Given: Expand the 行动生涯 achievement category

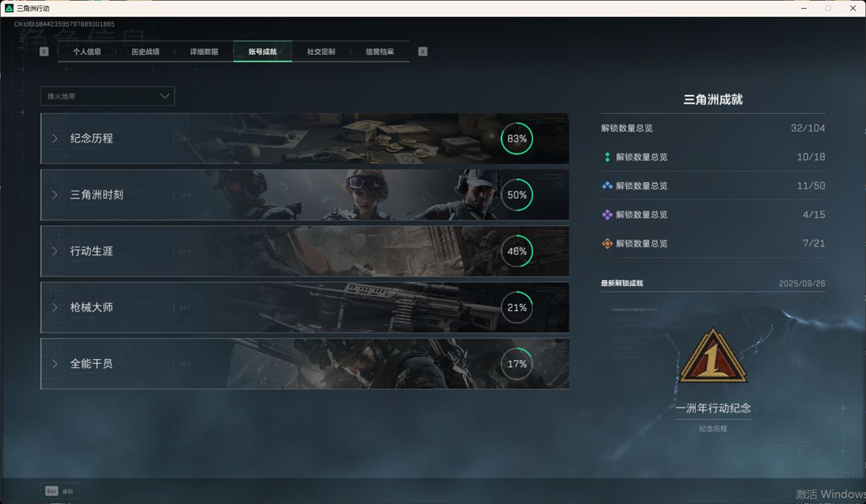Looking at the screenshot, I should pyautogui.click(x=92, y=251).
